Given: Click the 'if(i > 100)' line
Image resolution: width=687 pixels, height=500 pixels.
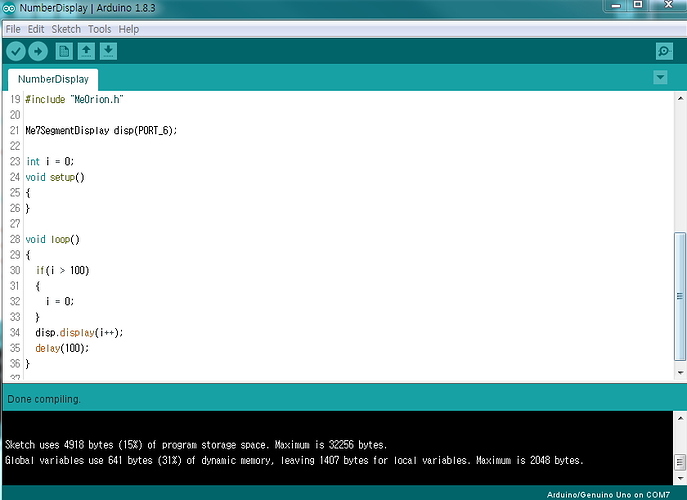Looking at the screenshot, I should click(x=62, y=271).
